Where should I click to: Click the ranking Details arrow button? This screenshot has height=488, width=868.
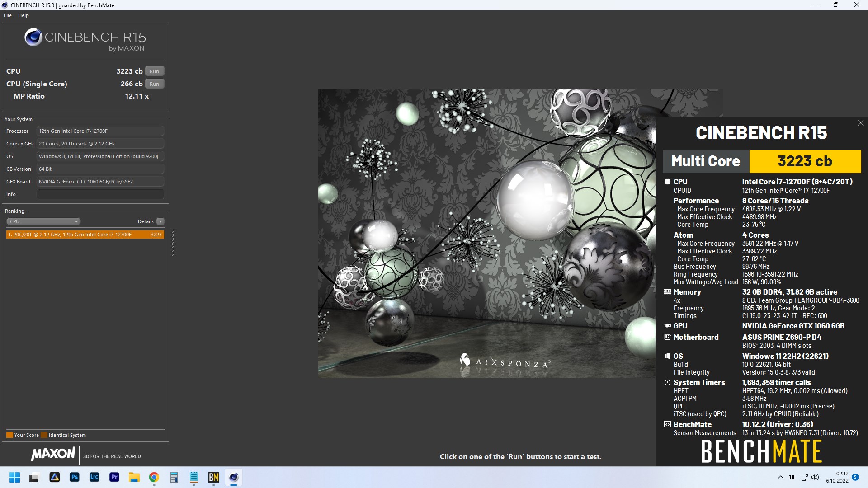pos(160,221)
